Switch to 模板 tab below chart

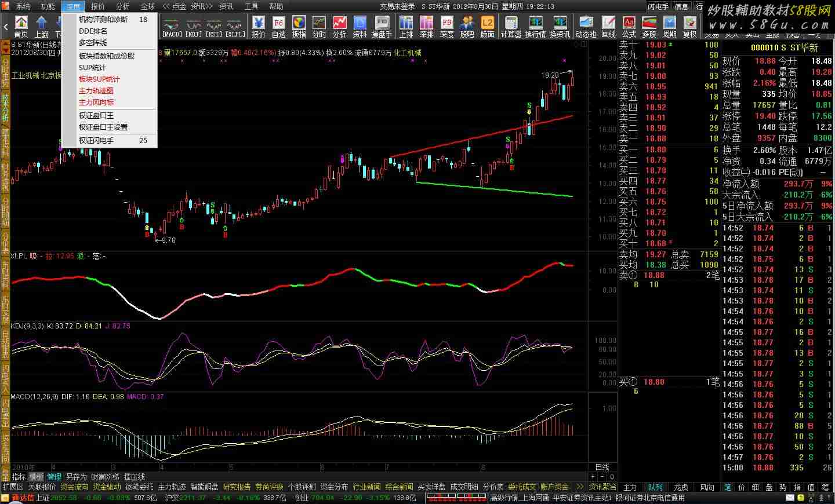[37, 477]
